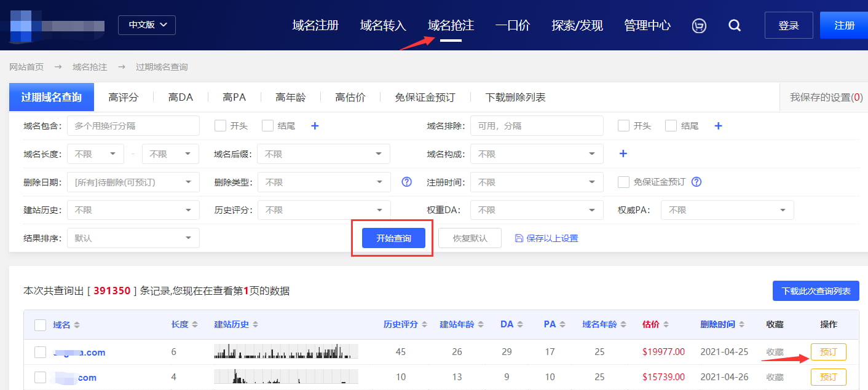
Task: Click the 域名包含 text input field
Action: tap(133, 126)
